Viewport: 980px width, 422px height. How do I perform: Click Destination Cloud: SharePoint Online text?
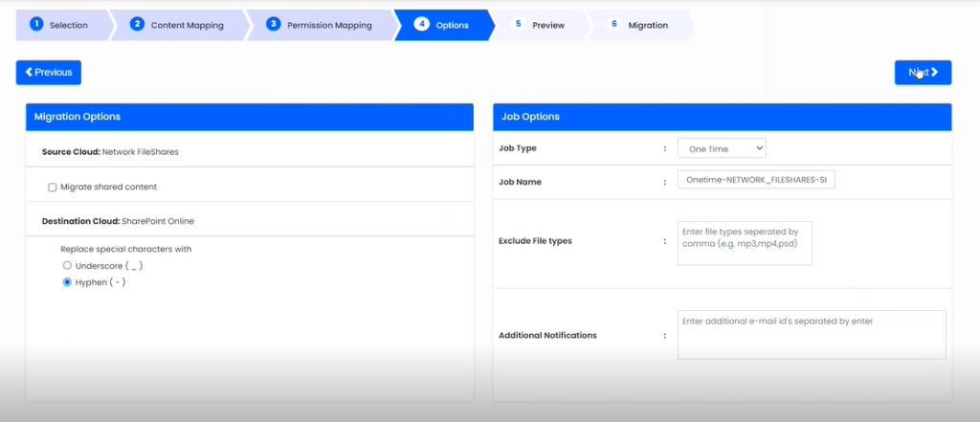pos(118,221)
